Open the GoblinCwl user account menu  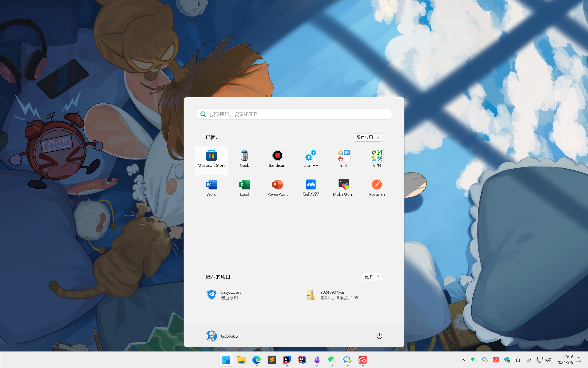(223, 336)
